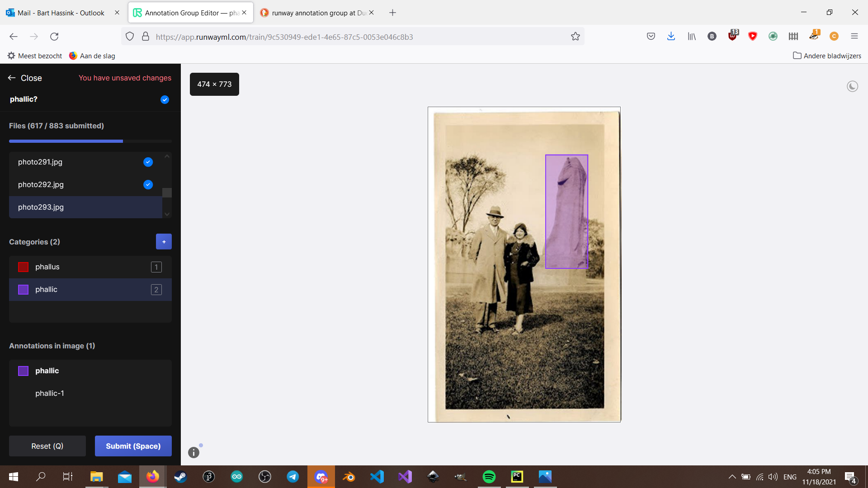The width and height of the screenshot is (868, 488).
Task: Click the Submit (Space) button
Action: click(133, 446)
